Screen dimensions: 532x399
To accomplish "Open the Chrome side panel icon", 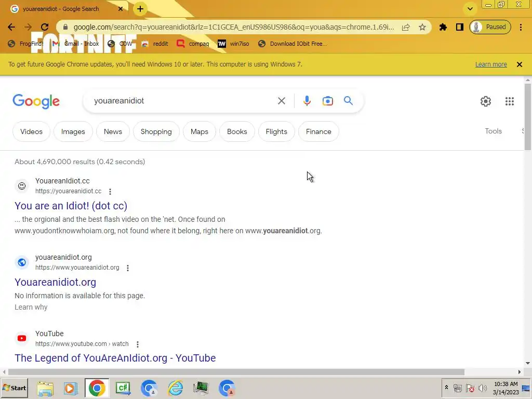I will [x=459, y=27].
